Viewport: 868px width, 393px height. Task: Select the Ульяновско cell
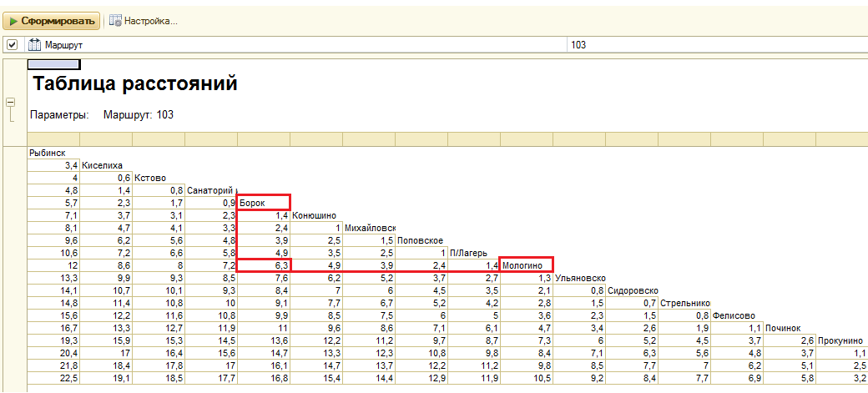click(x=579, y=278)
